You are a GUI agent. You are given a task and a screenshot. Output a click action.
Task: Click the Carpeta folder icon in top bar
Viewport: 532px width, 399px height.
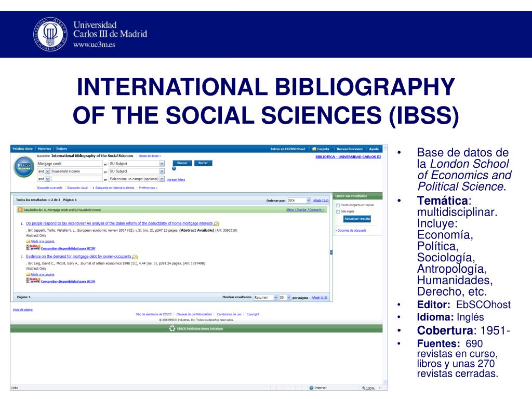(x=314, y=149)
